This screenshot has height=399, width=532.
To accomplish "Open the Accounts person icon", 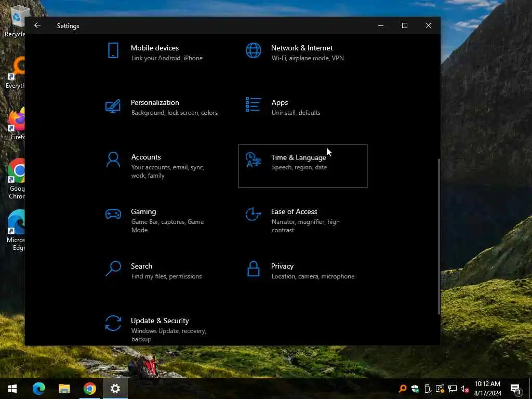I will [113, 159].
